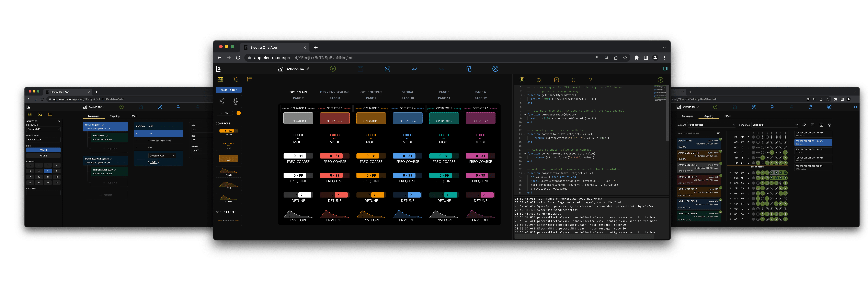This screenshot has height=289, width=868.
Task: Open the Patch request dropdown in right window
Action: (712, 125)
